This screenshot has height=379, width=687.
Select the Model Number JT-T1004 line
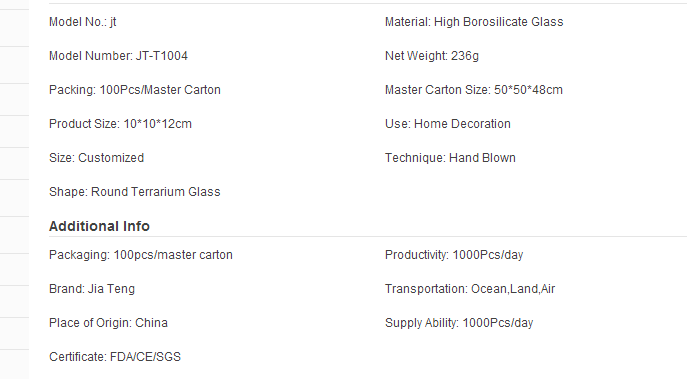point(118,56)
